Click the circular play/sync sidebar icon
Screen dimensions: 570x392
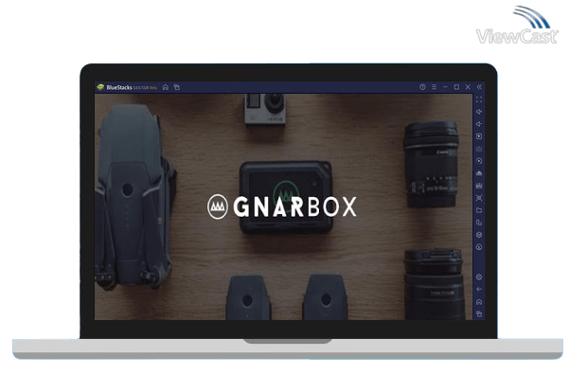tap(479, 161)
